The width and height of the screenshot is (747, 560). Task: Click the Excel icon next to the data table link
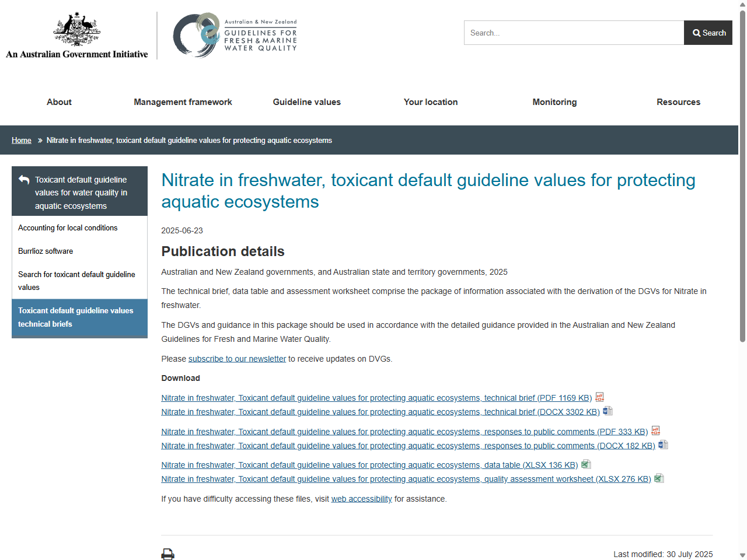click(586, 464)
